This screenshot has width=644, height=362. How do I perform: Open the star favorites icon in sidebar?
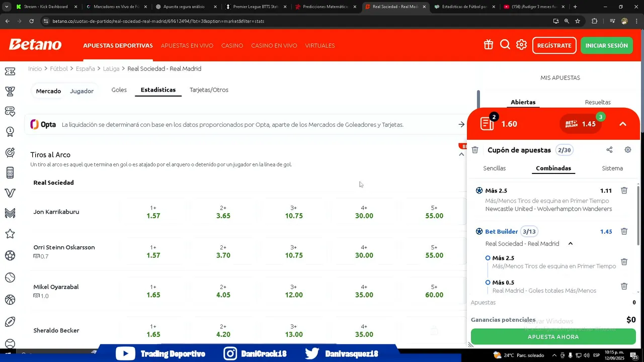point(10,234)
